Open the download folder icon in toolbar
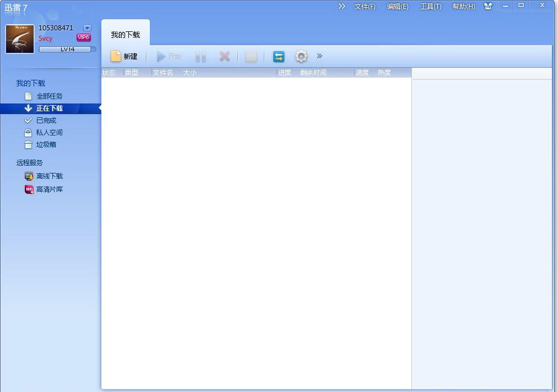Screen dimensions: 558x392 [251, 56]
